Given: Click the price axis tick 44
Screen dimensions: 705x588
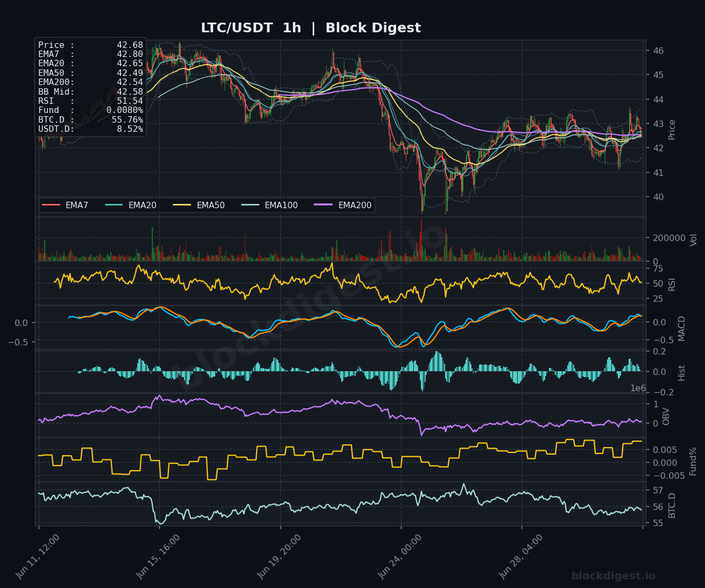Looking at the screenshot, I should (658, 100).
